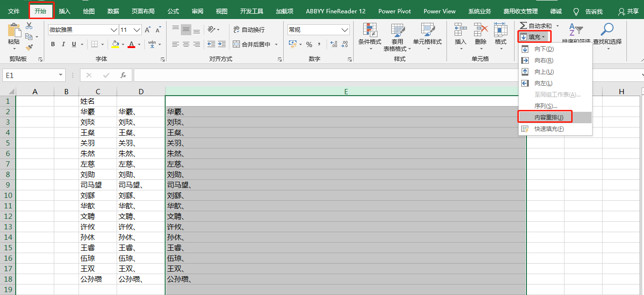
Task: Choose 序列(S)... series option
Action: click(555, 106)
